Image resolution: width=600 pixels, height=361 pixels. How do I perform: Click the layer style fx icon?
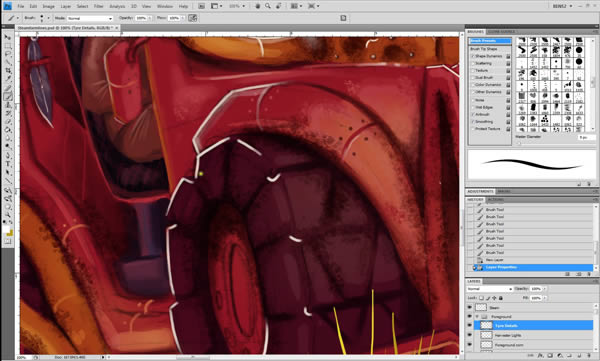pos(540,356)
